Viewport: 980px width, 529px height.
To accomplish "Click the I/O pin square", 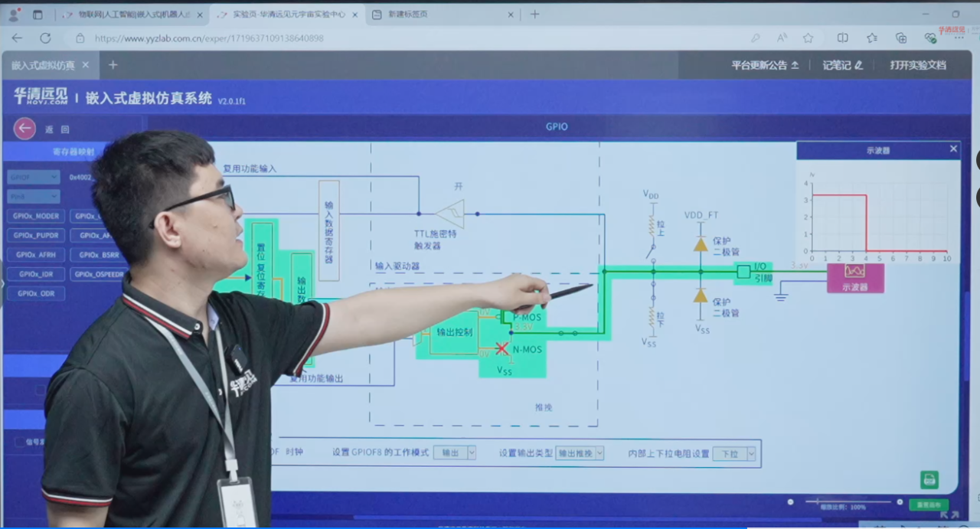I will coord(743,270).
